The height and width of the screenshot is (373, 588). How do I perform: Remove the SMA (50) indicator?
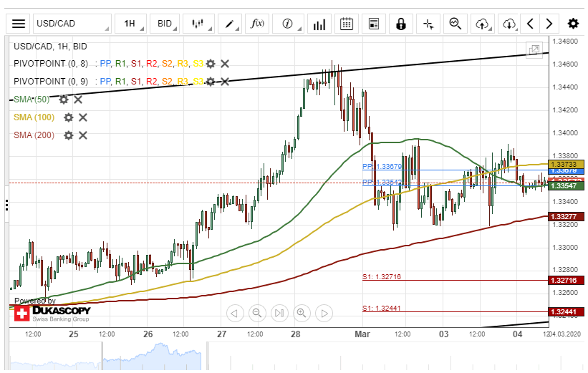coord(78,100)
